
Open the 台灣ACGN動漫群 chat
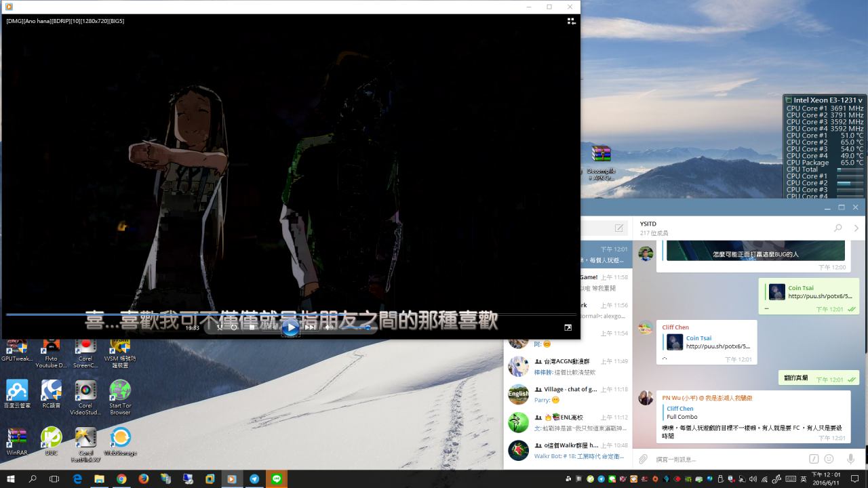pos(568,367)
